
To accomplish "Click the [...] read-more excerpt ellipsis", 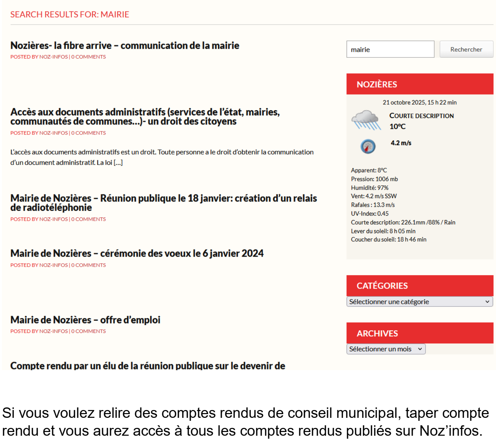I will [118, 163].
